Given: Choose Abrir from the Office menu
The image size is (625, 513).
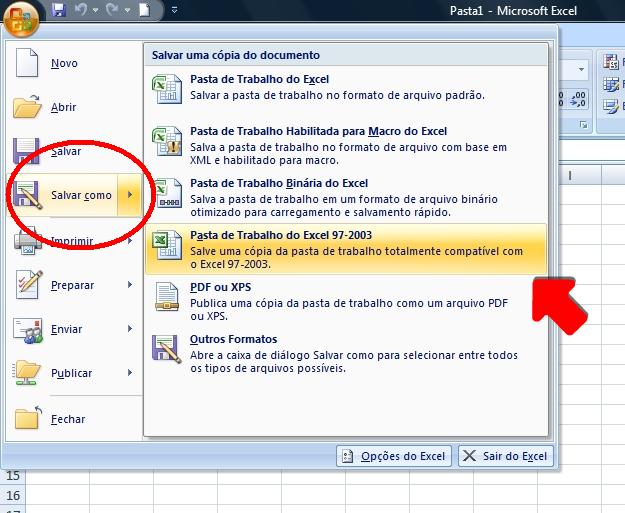Looking at the screenshot, I should coord(74,107).
